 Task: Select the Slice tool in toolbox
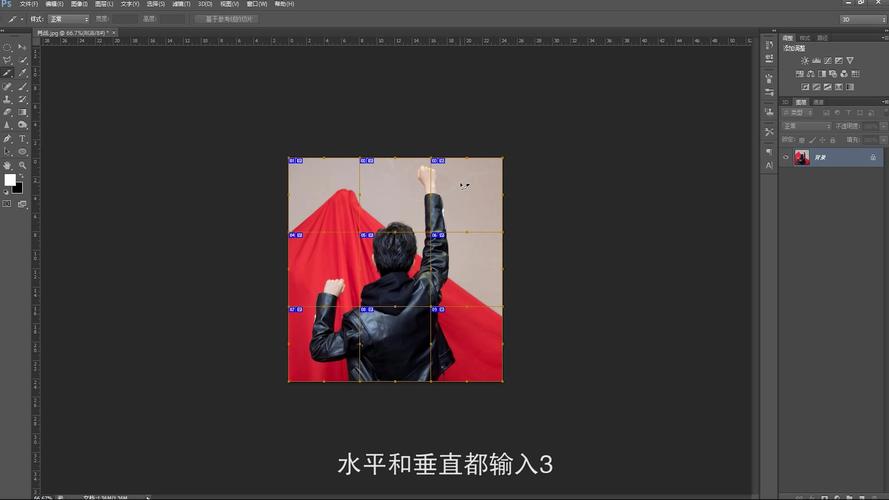click(7, 73)
